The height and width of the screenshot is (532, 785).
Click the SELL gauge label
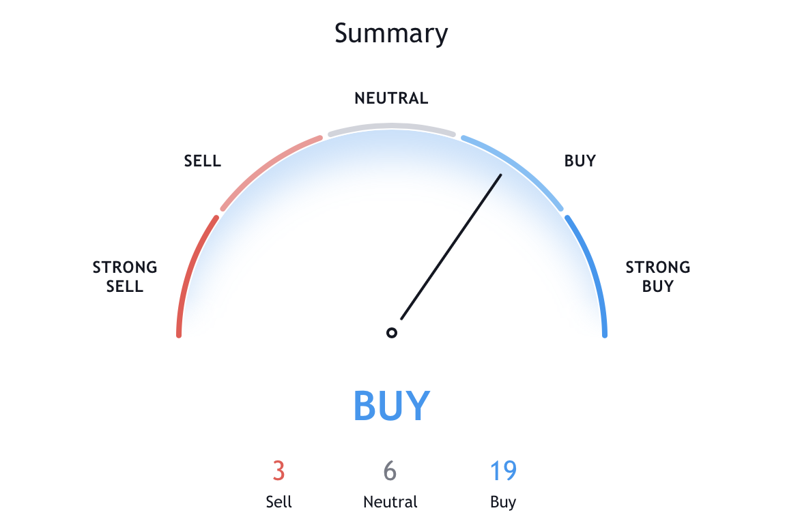[202, 161]
